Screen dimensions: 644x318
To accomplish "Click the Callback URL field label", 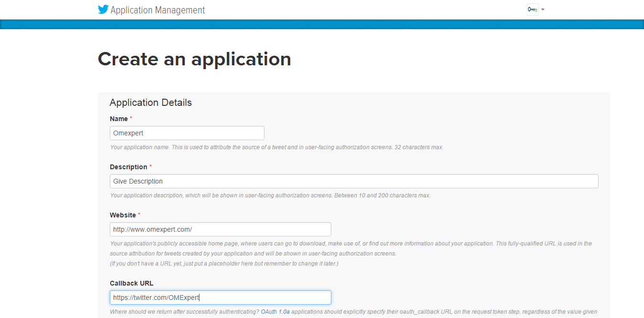I will [132, 283].
